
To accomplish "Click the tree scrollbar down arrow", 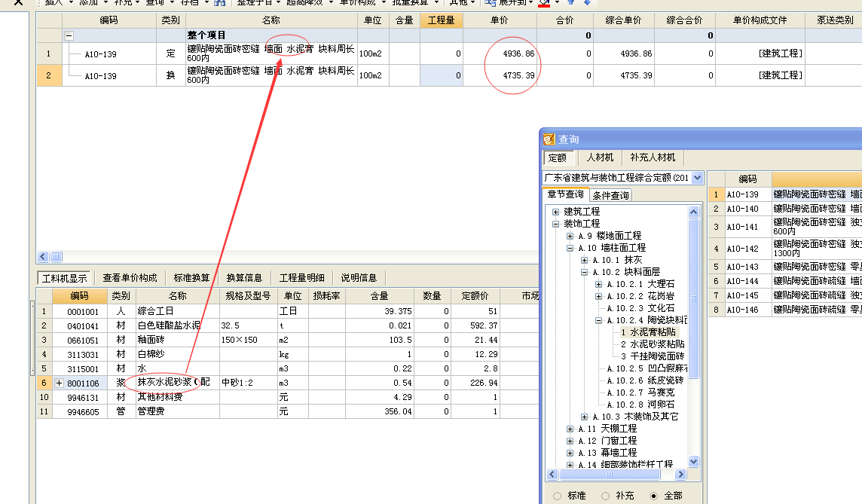I will [694, 462].
